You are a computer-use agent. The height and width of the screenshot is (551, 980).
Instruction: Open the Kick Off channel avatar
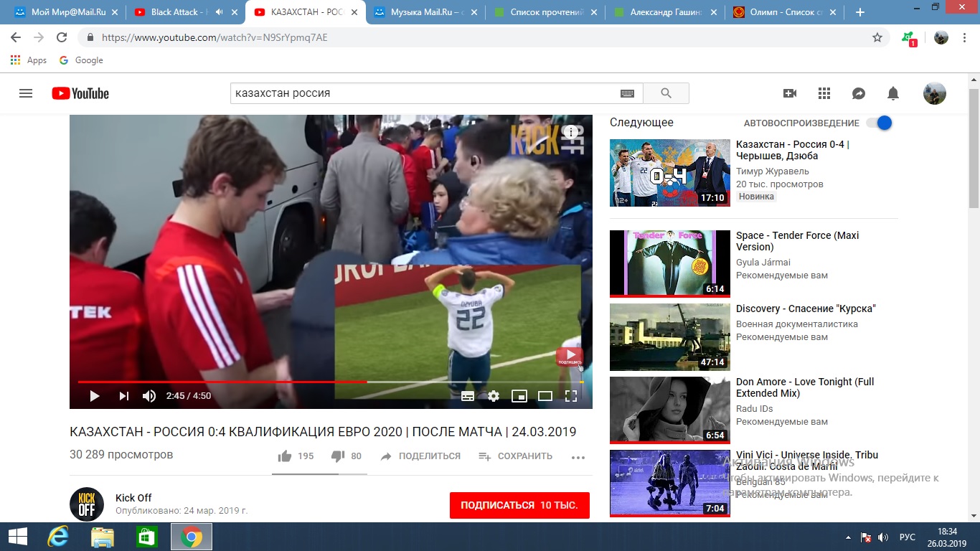click(x=87, y=504)
